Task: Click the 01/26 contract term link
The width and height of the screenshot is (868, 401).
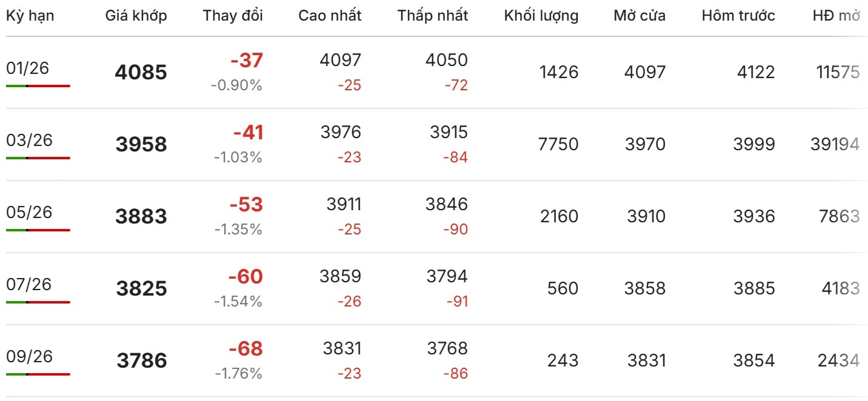Action: pos(28,68)
